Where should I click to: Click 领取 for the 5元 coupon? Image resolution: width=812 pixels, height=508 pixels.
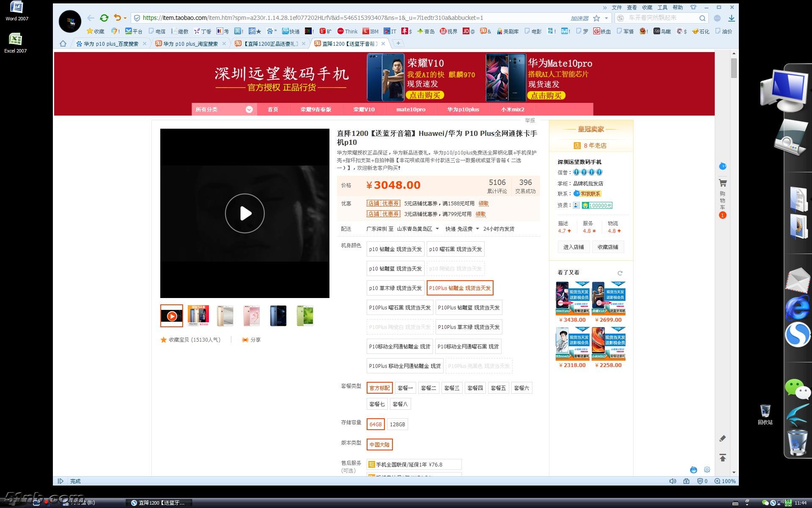483,204
